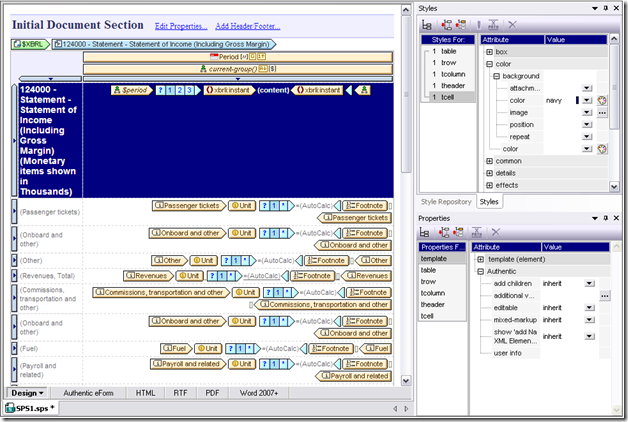Open dropdown for background color navy value
The image size is (628, 422).
click(x=587, y=100)
